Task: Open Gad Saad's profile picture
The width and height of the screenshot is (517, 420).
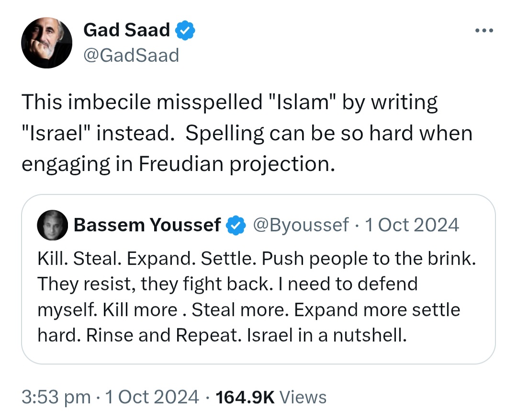Action: click(x=46, y=43)
